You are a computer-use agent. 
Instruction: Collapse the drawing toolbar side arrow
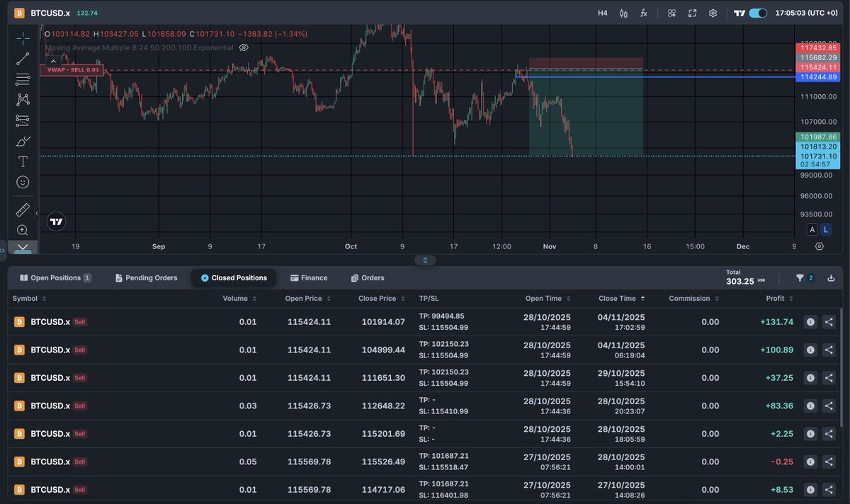(x=36, y=212)
